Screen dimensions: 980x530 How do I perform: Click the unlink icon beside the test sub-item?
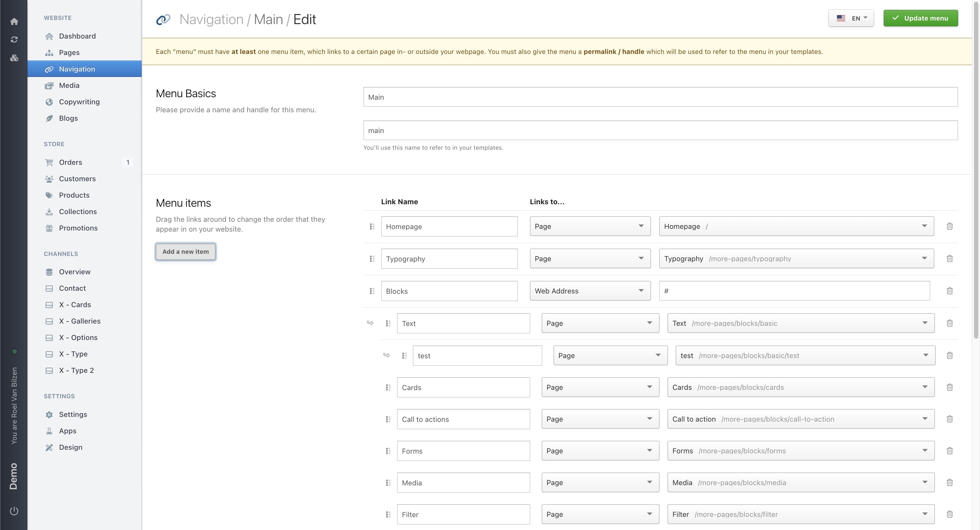click(x=387, y=355)
